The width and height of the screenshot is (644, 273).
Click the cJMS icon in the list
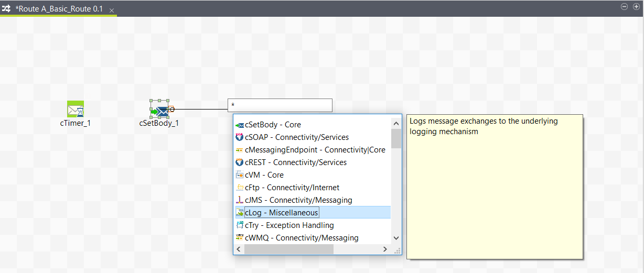(x=240, y=200)
